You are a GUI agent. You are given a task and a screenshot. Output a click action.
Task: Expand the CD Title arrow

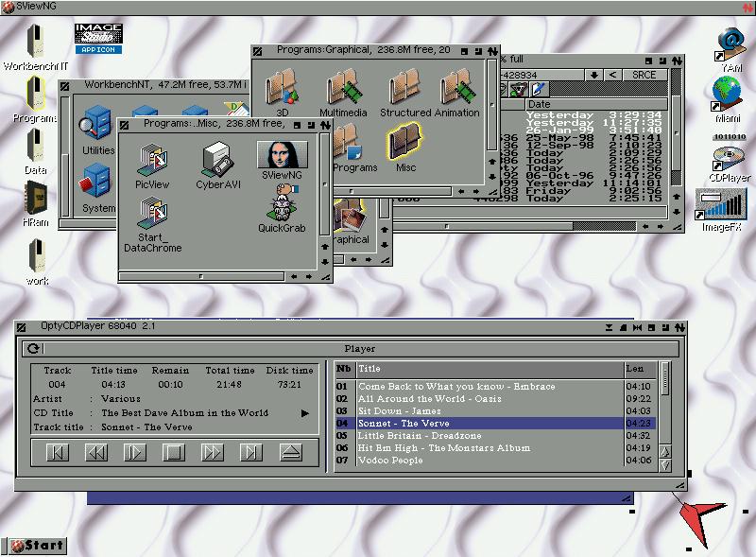pyautogui.click(x=305, y=413)
